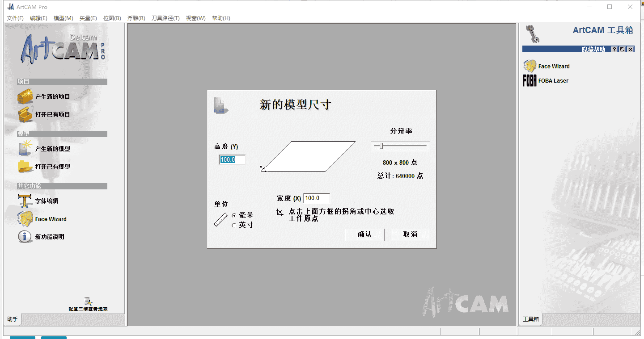Open the 矢量(E) menu
Image resolution: width=644 pixels, height=339 pixels.
coord(88,18)
